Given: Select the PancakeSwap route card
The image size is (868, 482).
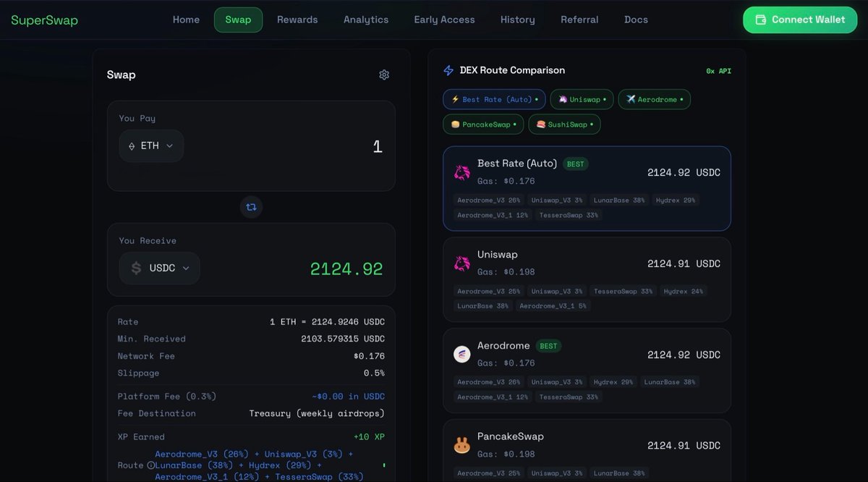Looking at the screenshot, I should pyautogui.click(x=587, y=450).
